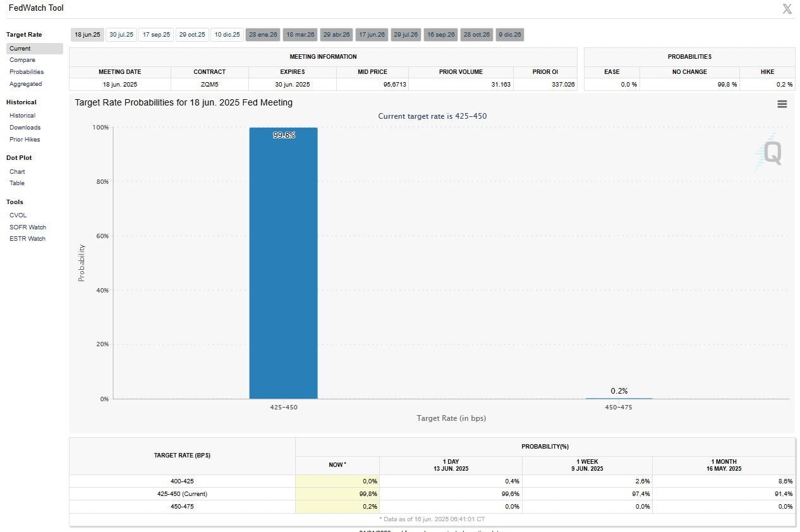The height and width of the screenshot is (532, 800).
Task: Open the chart hamburger menu icon
Action: click(x=782, y=104)
